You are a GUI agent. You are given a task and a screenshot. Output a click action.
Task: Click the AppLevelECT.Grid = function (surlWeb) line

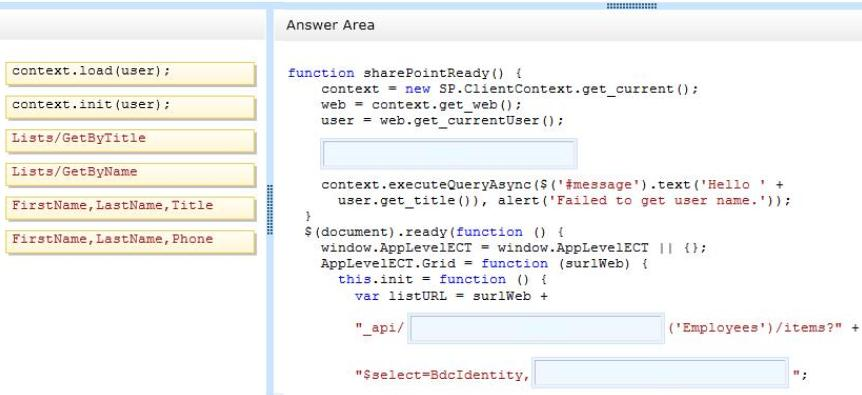[x=484, y=264]
